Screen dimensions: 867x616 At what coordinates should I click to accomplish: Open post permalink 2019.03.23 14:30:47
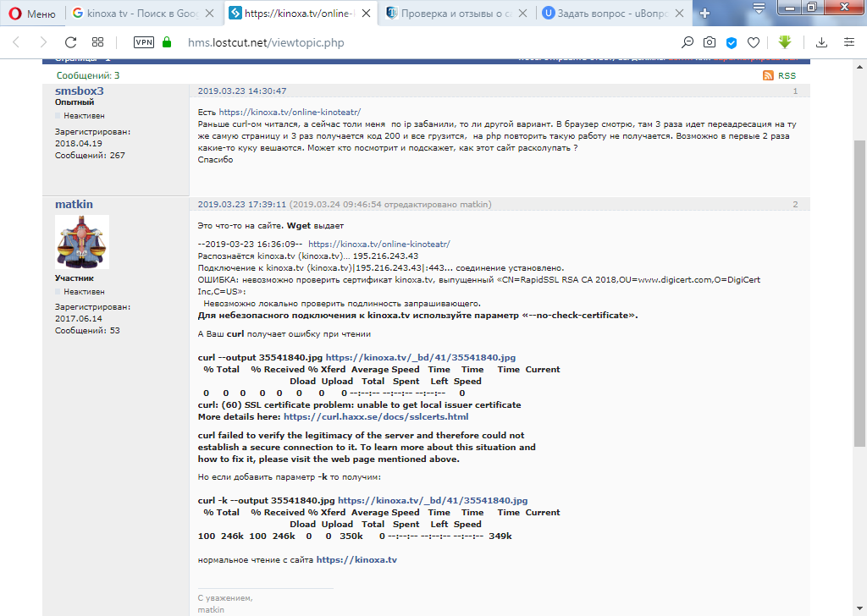pos(242,91)
